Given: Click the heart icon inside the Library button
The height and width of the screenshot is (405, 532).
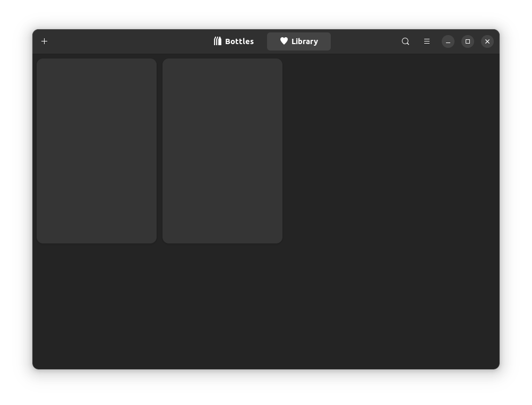Looking at the screenshot, I should [x=284, y=41].
